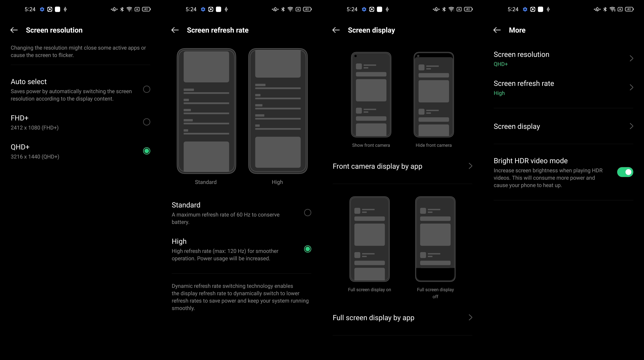644x360 pixels.
Task: Tap the muted bell icon in second status bar
Action: point(275,9)
